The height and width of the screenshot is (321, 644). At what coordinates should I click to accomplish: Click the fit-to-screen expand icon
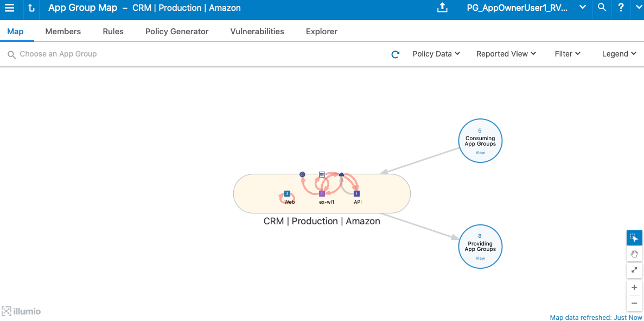634,270
